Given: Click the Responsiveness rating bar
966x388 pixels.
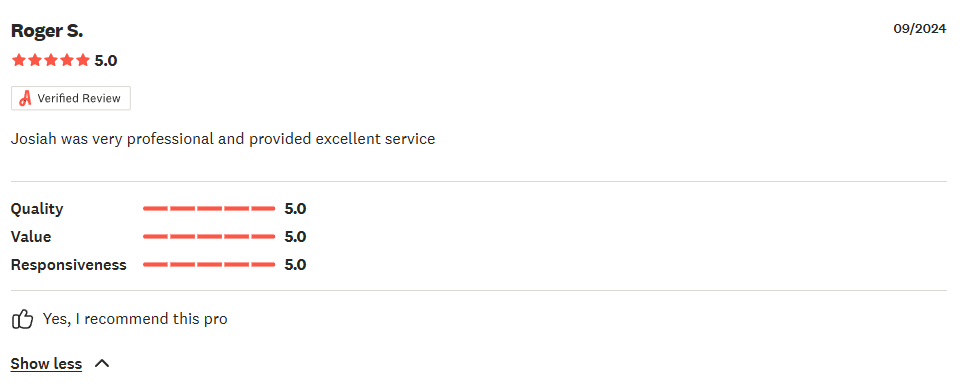Looking at the screenshot, I should (209, 265).
